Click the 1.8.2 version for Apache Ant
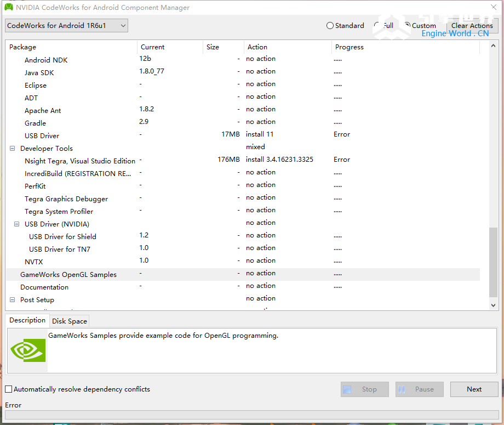The width and height of the screenshot is (504, 425). 147,109
